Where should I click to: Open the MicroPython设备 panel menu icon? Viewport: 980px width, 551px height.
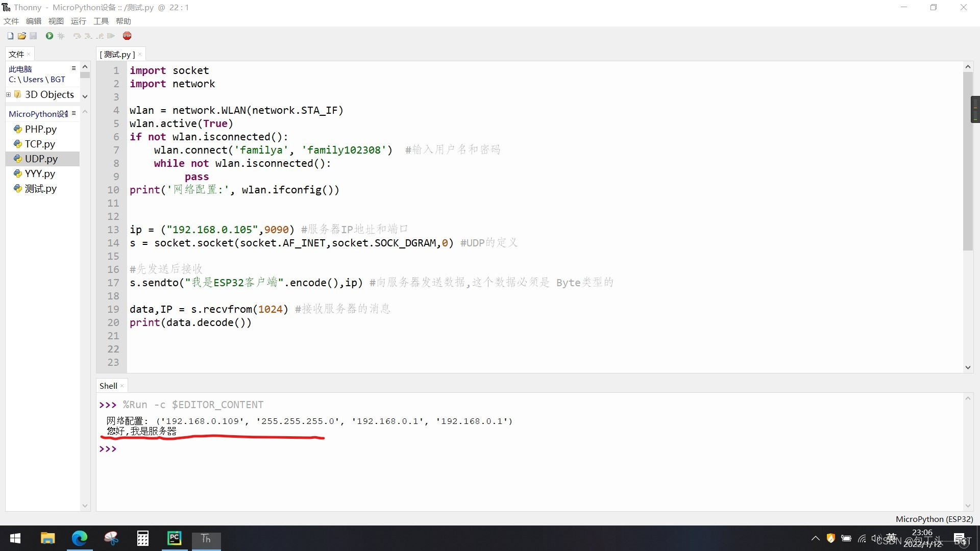[x=73, y=113]
